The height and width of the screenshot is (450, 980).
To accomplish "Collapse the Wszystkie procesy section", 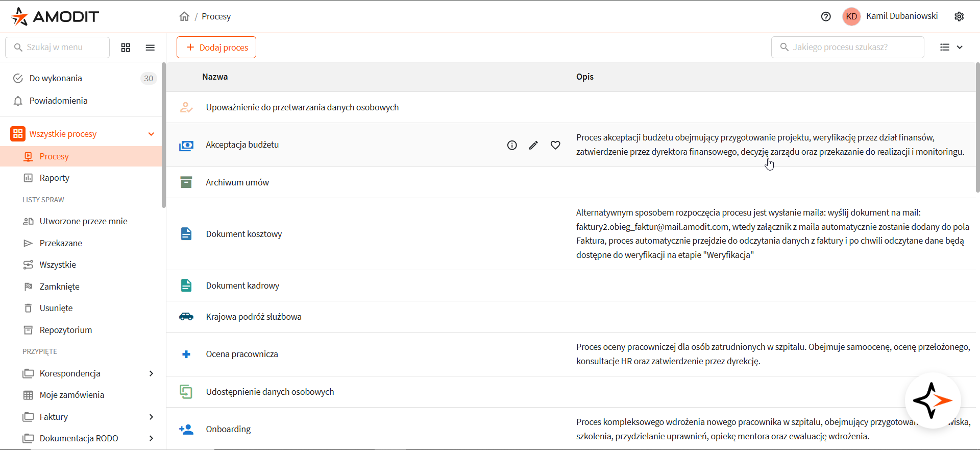I will click(151, 134).
